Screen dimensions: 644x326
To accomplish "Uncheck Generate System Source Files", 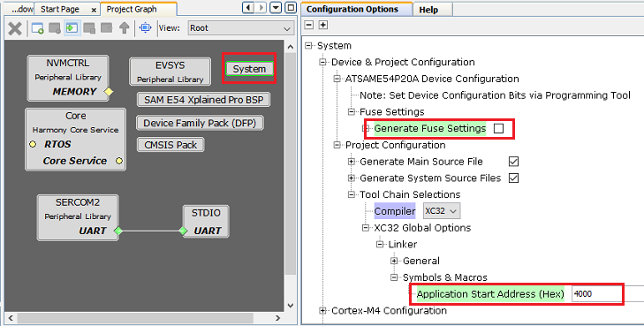I will [513, 178].
